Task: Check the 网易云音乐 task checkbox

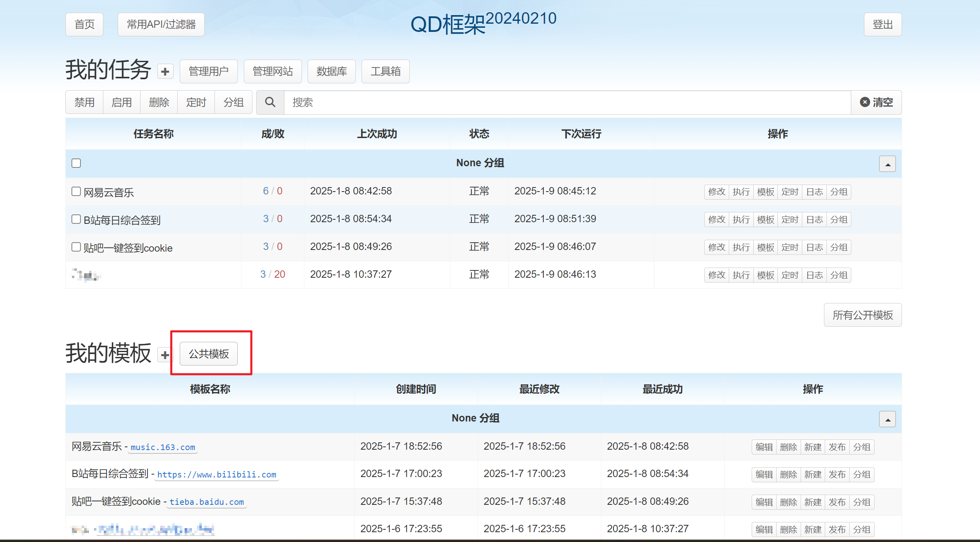Action: 76,191
